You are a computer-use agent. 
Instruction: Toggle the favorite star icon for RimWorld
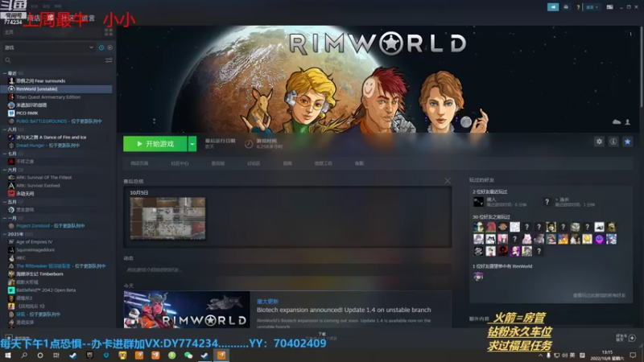coord(627,142)
